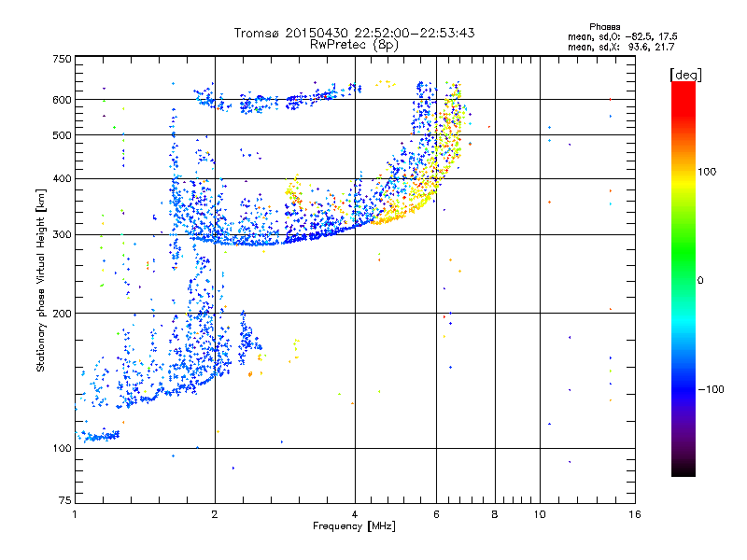Screen dimensions: 747x560
Task: Click the x-axis tick label '4'
Action: [355, 514]
